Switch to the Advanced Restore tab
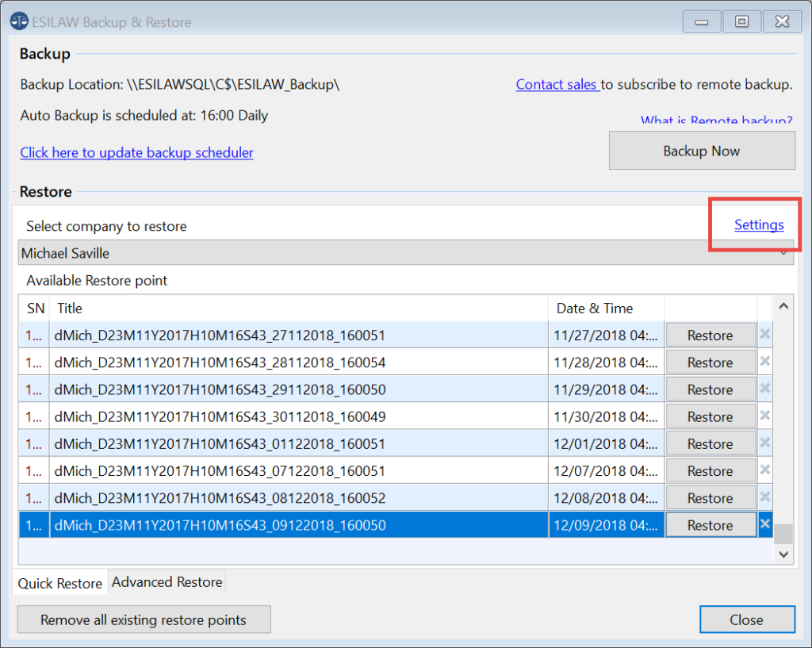This screenshot has height=648, width=812. pyautogui.click(x=167, y=581)
